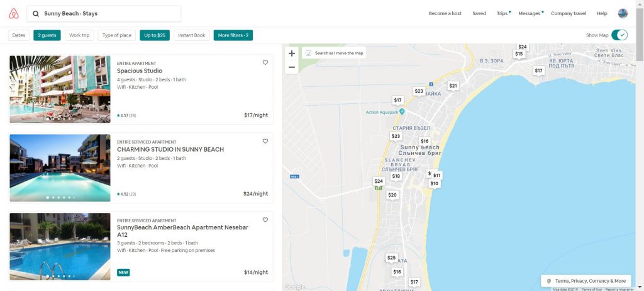Open the Up to $25 price filter
644x291 pixels.
[x=155, y=35]
